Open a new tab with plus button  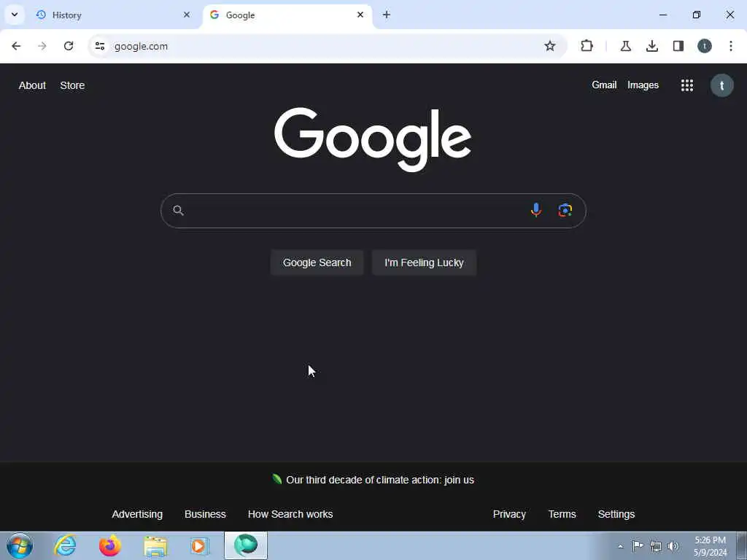click(387, 15)
